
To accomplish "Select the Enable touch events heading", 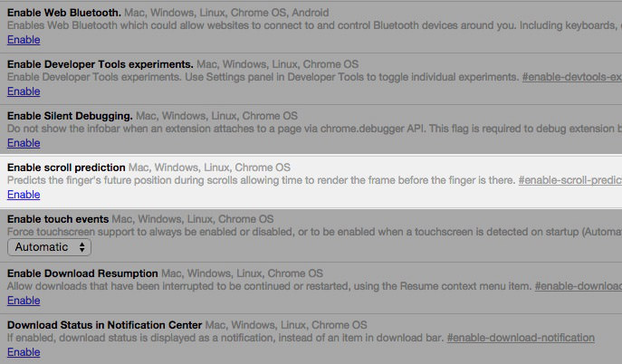I will [58, 219].
